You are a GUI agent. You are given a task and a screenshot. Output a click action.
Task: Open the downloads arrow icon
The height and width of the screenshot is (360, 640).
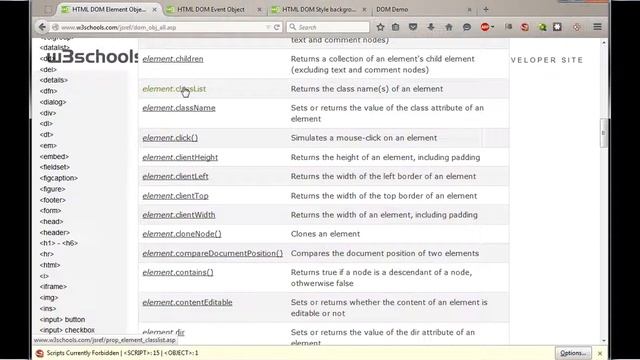coord(431,27)
